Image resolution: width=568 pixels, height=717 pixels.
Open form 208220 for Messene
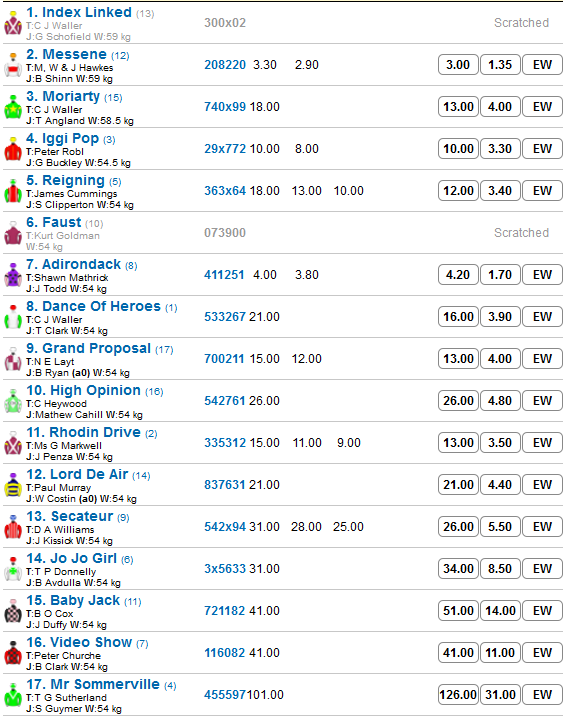coord(225,65)
